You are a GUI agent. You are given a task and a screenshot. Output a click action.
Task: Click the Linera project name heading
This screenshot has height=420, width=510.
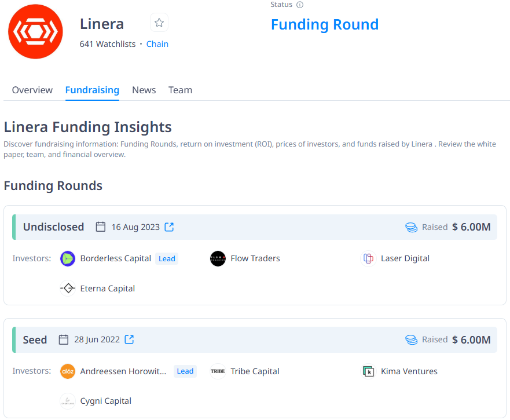[102, 24]
